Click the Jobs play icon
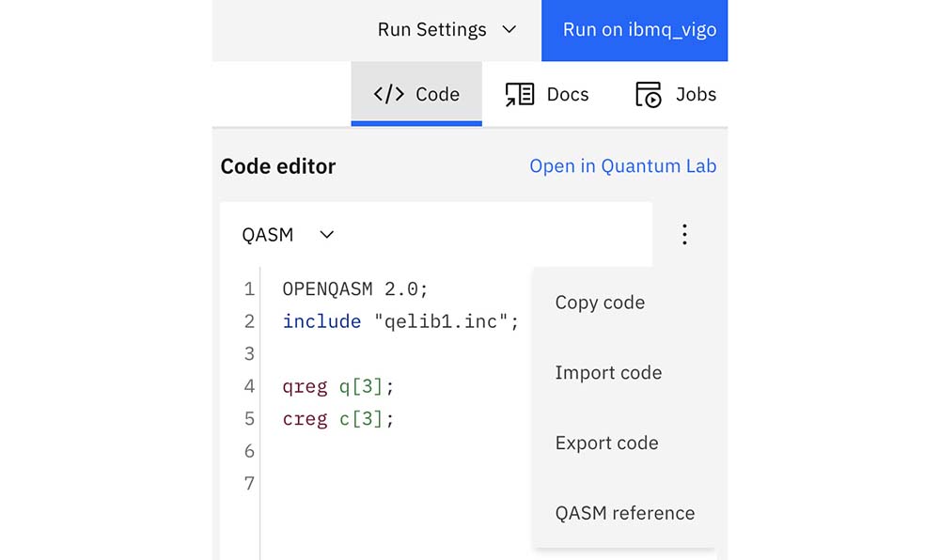This screenshot has width=940, height=560. pyautogui.click(x=649, y=94)
